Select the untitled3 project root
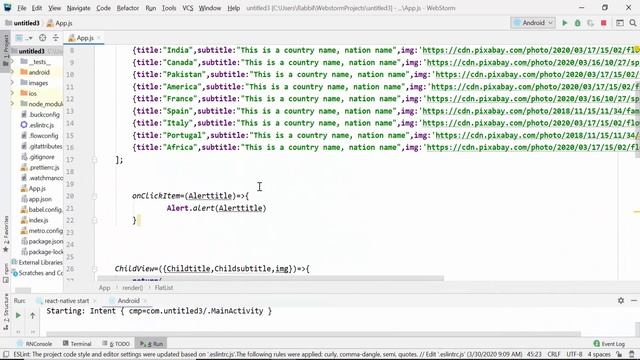Viewport: 640px width, 360px height. [x=32, y=51]
